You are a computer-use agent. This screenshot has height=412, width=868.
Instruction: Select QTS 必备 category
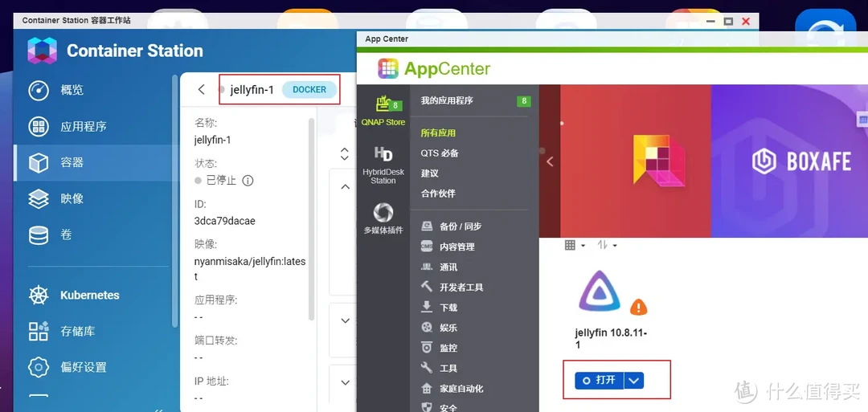pos(440,153)
